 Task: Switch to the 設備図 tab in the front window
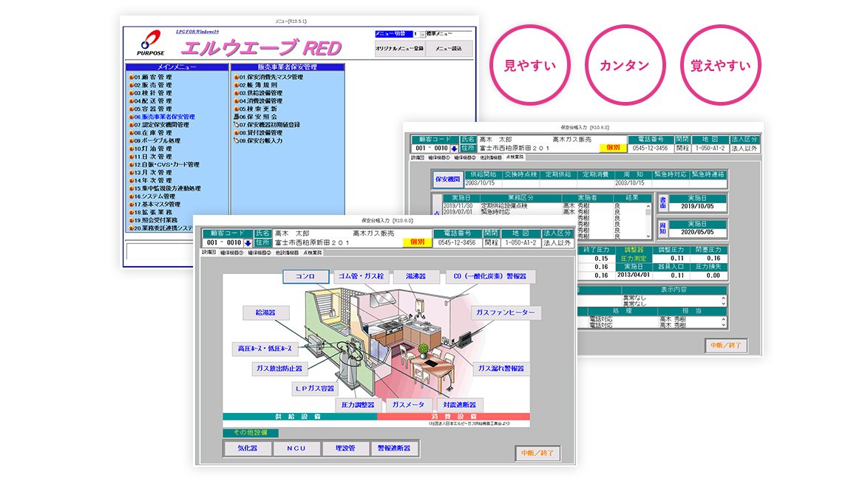(208, 252)
